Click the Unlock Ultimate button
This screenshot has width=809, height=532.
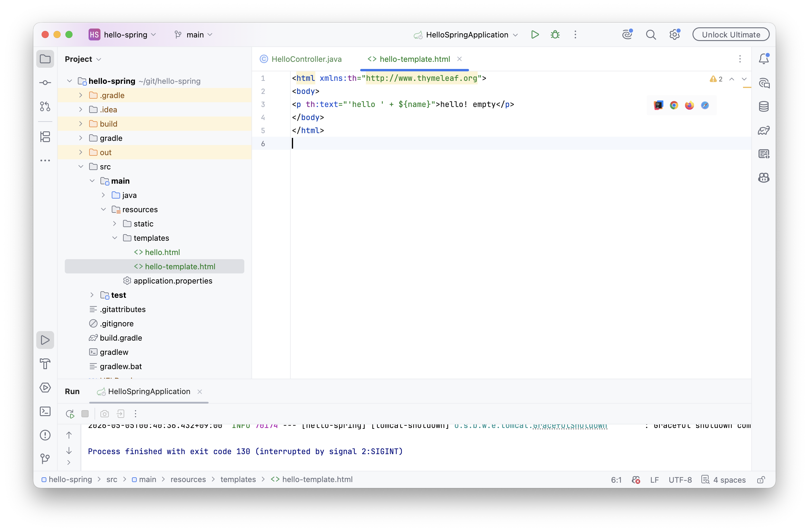[x=731, y=35]
